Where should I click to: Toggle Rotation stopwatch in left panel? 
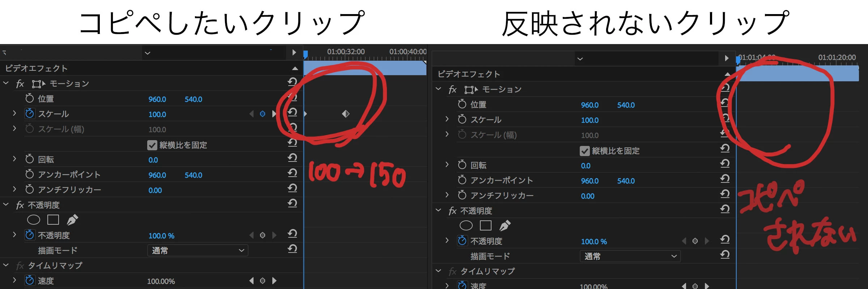[x=30, y=159]
